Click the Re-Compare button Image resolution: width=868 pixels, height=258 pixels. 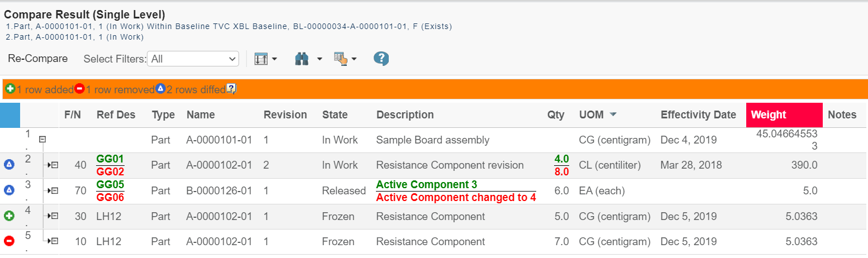[38, 59]
